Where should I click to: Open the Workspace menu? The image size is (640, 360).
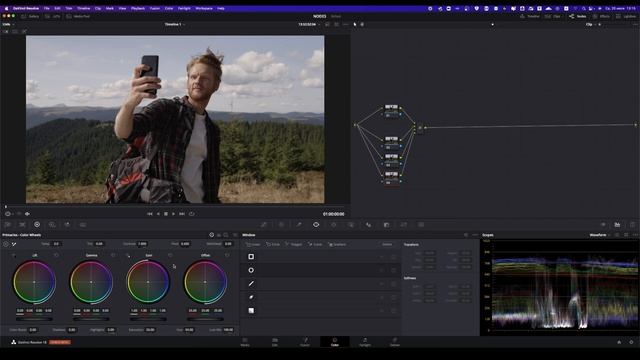[x=204, y=8]
